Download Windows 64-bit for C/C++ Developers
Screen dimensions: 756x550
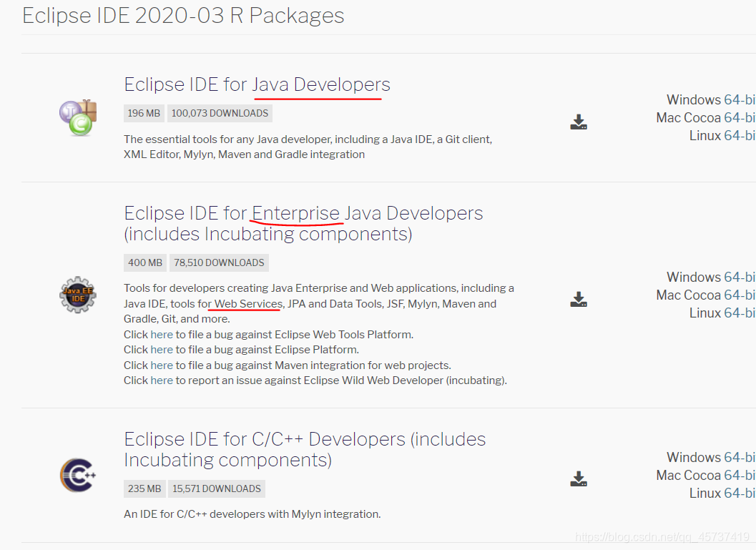[740, 457]
